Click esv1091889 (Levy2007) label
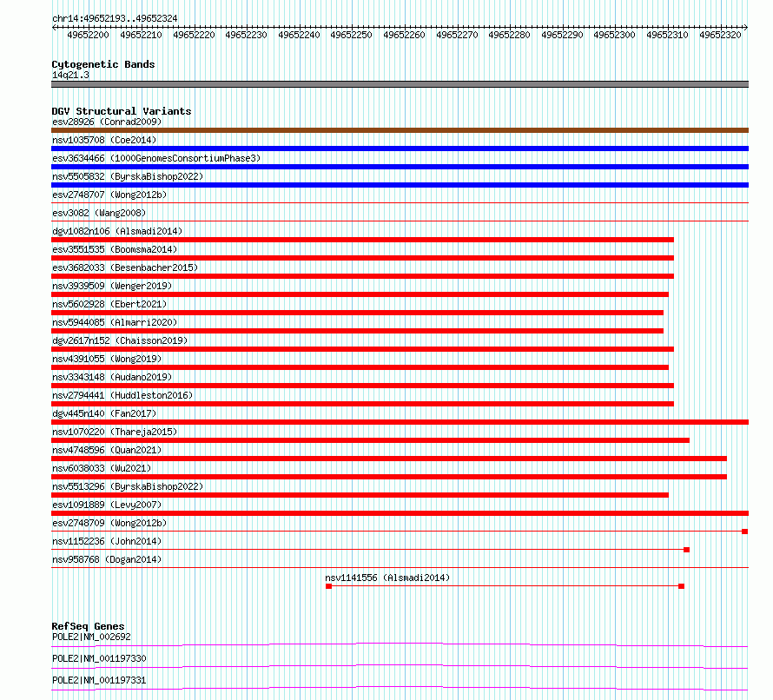 pyautogui.click(x=107, y=505)
